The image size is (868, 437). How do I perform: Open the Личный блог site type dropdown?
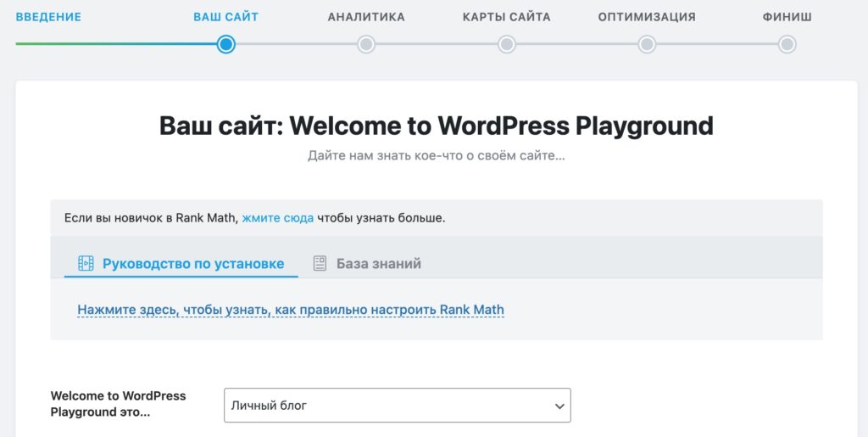pos(398,406)
